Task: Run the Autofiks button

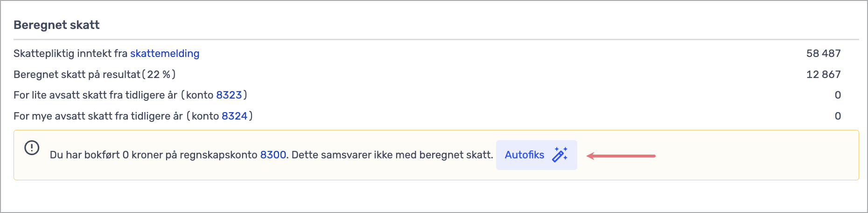Action: pos(537,155)
